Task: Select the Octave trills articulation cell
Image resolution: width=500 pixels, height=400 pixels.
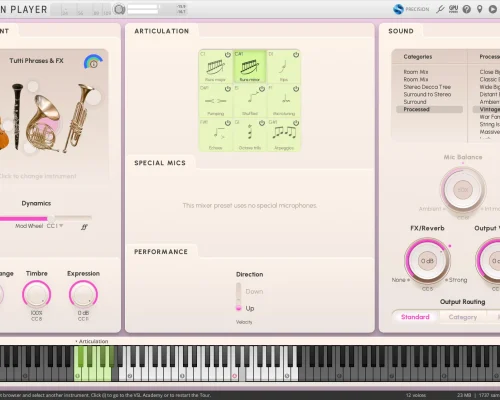Action: point(250,135)
